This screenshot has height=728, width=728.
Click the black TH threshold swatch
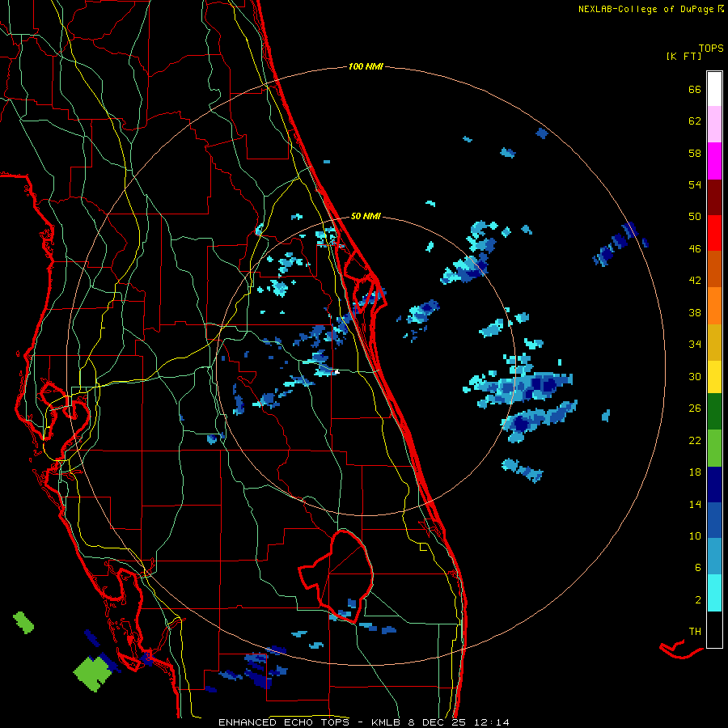point(714,629)
